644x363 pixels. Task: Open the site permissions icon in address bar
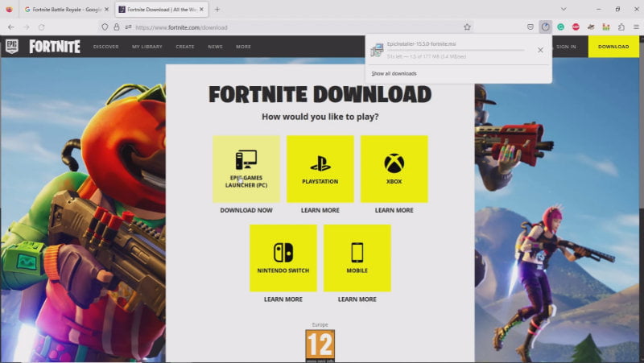click(128, 27)
